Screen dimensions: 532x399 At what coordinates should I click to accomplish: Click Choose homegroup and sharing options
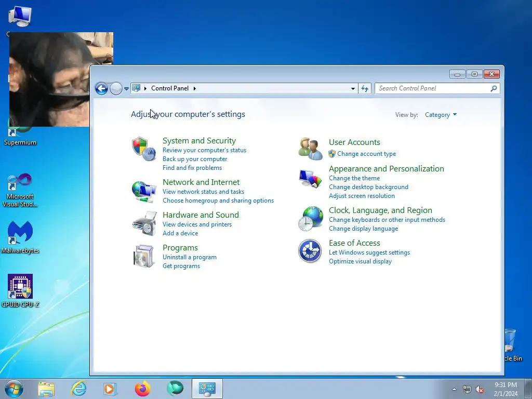click(x=218, y=201)
